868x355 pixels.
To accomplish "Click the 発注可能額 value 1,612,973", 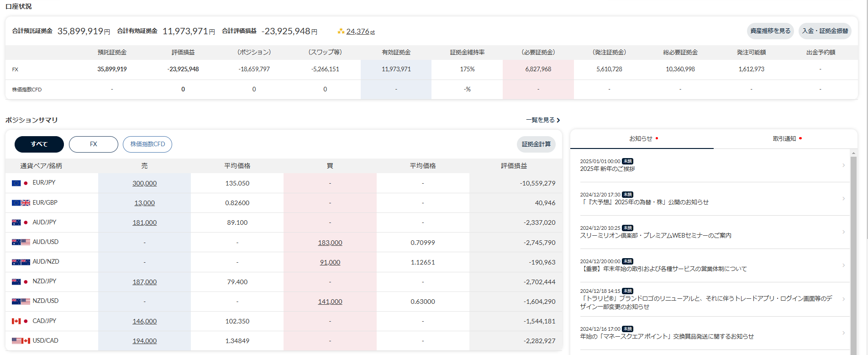I will coord(751,69).
